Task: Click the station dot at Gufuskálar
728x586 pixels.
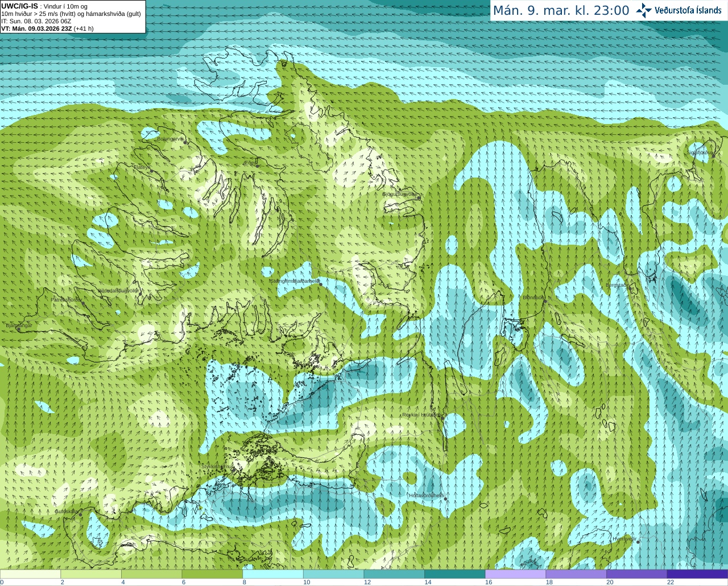Action: click(80, 514)
